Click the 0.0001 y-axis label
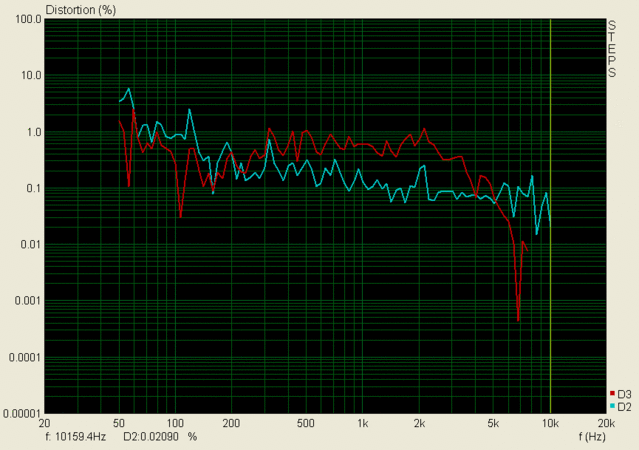The image size is (639, 450). (26, 357)
